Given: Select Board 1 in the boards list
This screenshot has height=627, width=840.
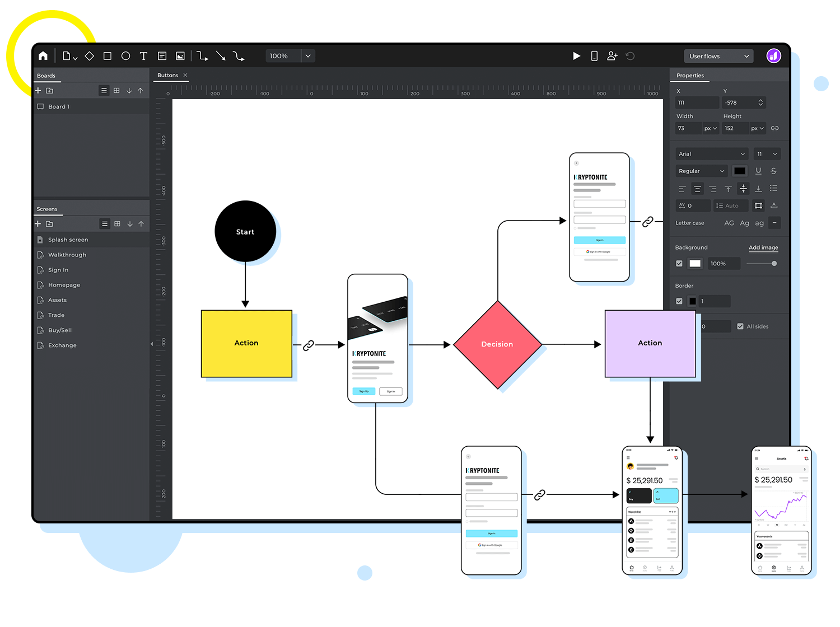Looking at the screenshot, I should tap(91, 106).
